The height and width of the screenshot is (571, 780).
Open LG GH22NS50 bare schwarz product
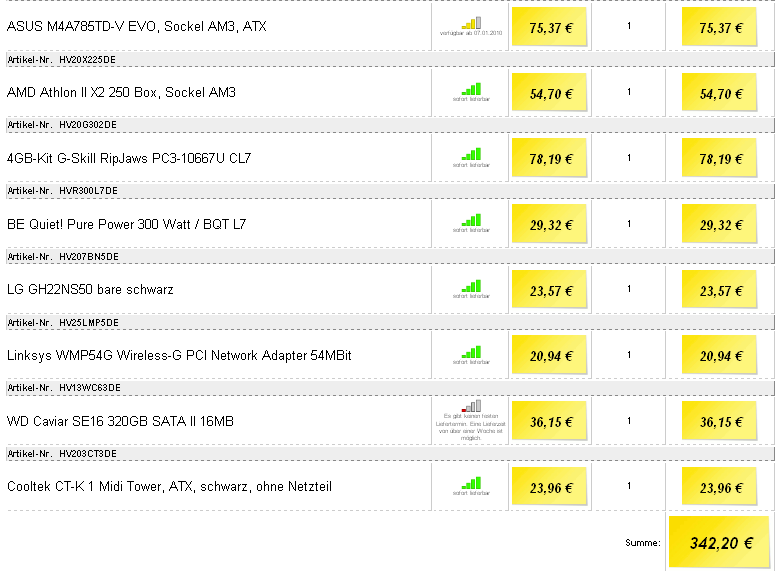[90, 289]
